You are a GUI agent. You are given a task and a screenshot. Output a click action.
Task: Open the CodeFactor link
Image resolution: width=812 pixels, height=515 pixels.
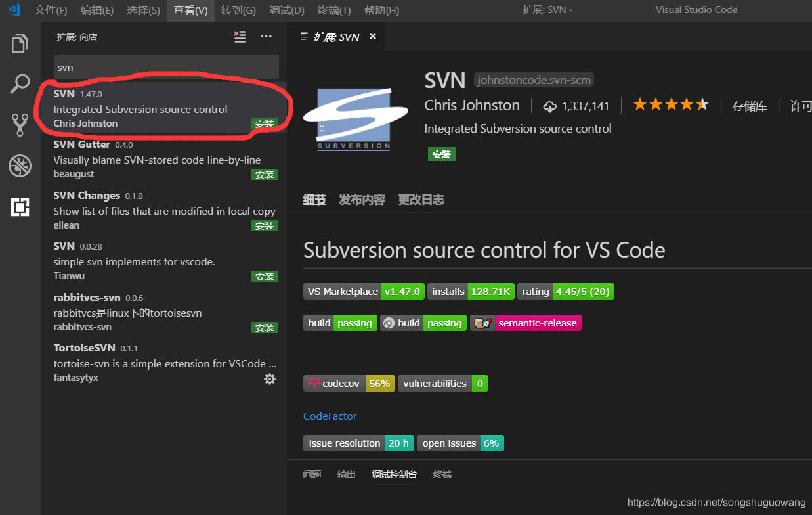click(330, 416)
